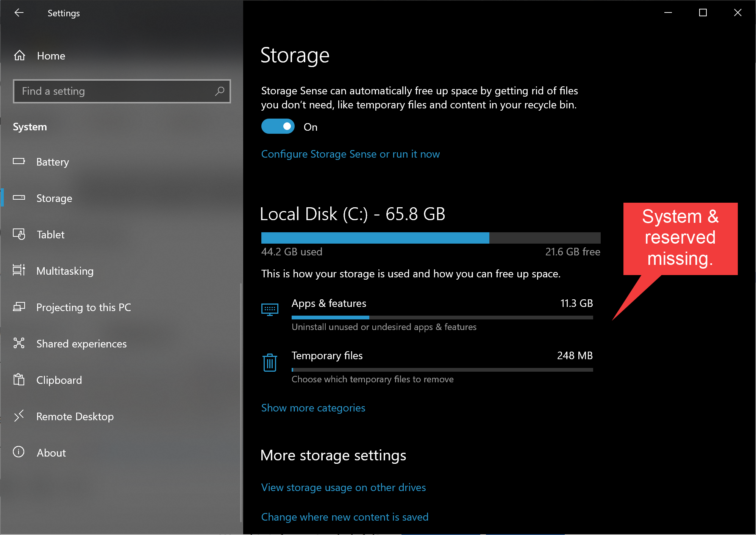Screen dimensions: 756x535
Task: Click Configure Storage Sense or run it now
Action: pos(350,154)
